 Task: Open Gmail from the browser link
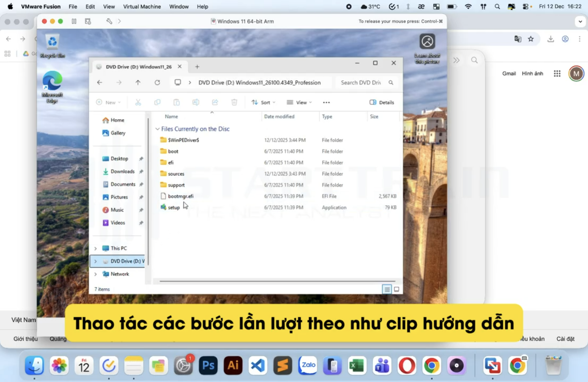tap(509, 73)
